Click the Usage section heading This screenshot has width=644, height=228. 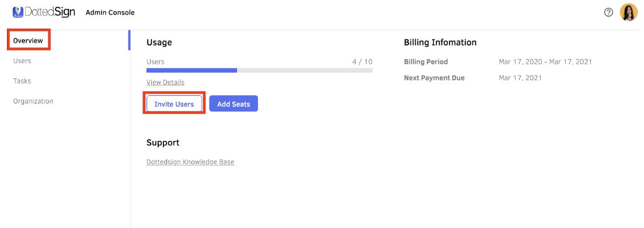(159, 43)
